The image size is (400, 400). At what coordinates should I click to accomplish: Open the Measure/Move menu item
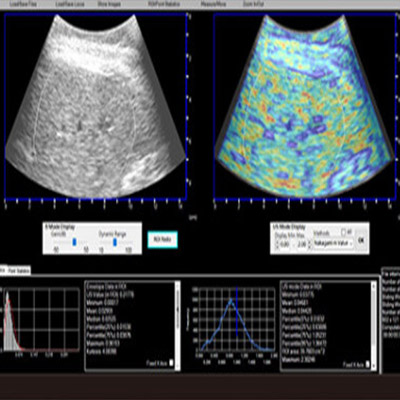(213, 5)
